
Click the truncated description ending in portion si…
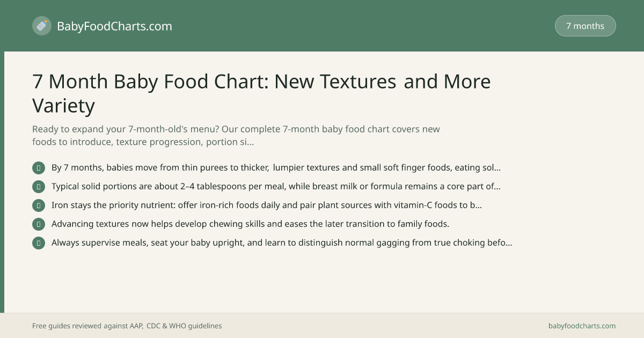(236, 136)
